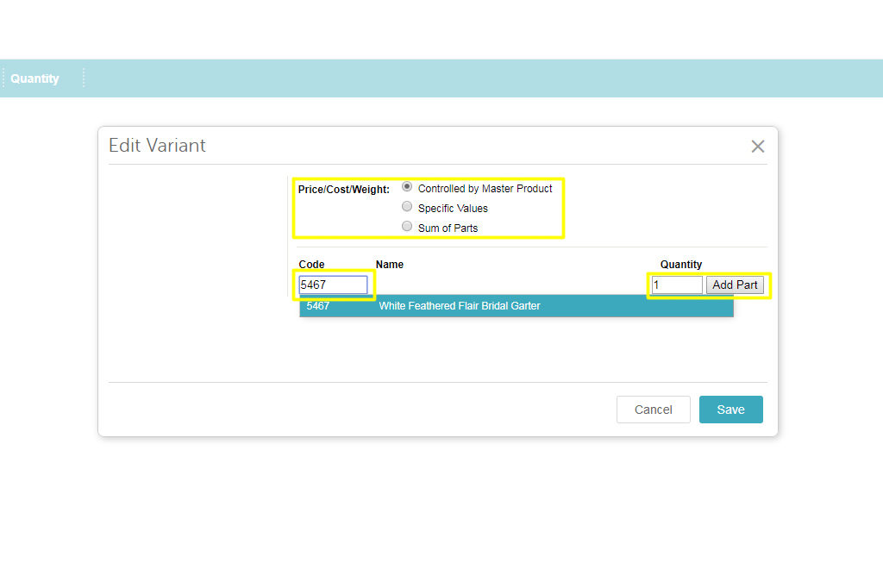Click the Edit Variant dialog title
The width and height of the screenshot is (883, 588).
157,146
